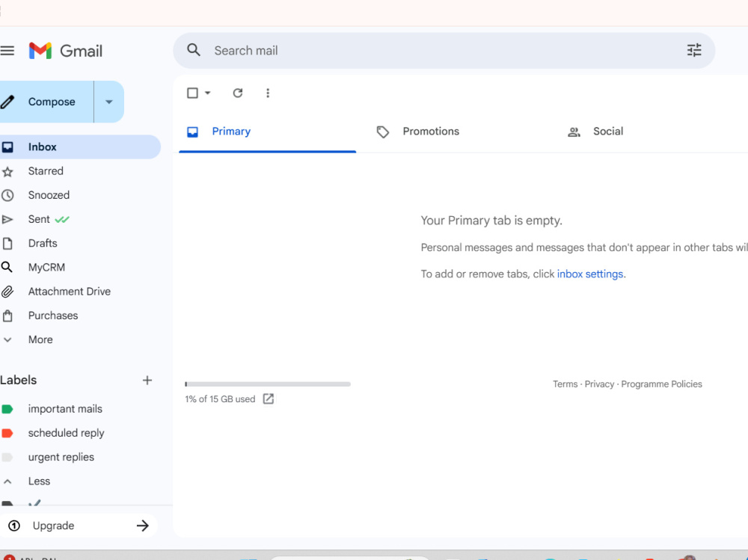Click the Starred star icon

[7, 171]
